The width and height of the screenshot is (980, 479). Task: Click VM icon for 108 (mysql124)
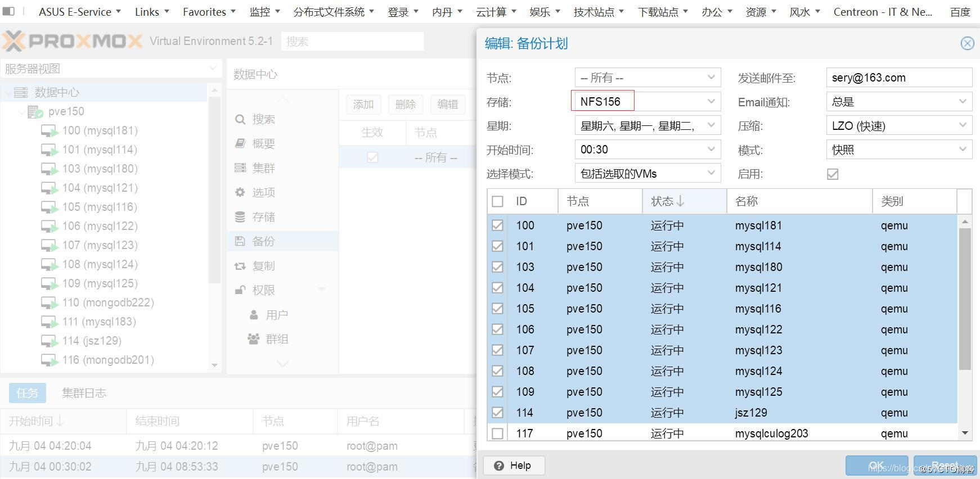coord(50,265)
